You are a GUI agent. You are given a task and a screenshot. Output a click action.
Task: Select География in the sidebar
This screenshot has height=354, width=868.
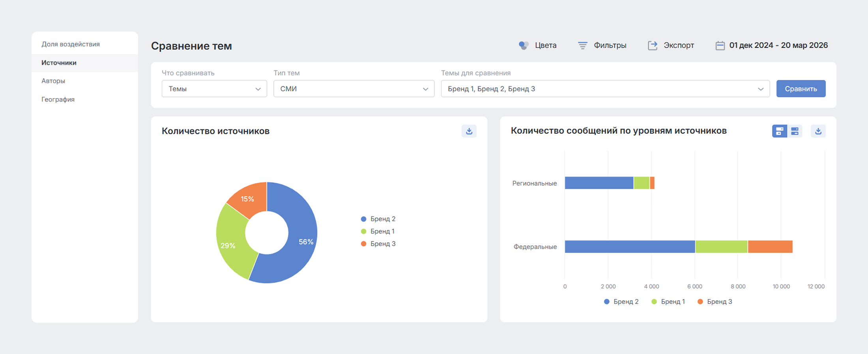click(x=58, y=99)
